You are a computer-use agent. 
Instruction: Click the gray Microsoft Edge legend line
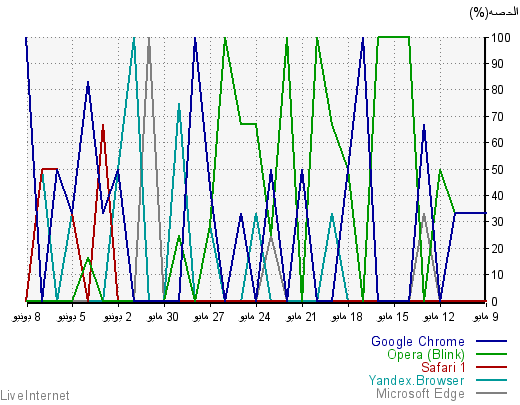(x=491, y=393)
